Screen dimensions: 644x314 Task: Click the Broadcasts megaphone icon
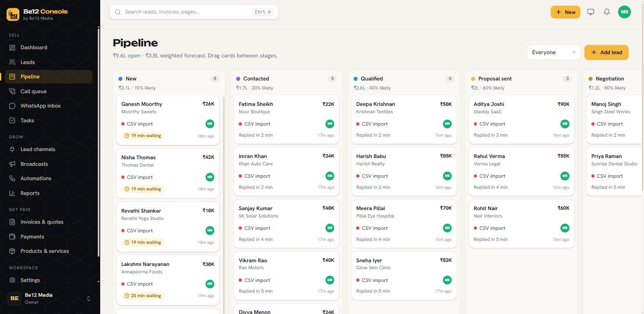click(12, 164)
